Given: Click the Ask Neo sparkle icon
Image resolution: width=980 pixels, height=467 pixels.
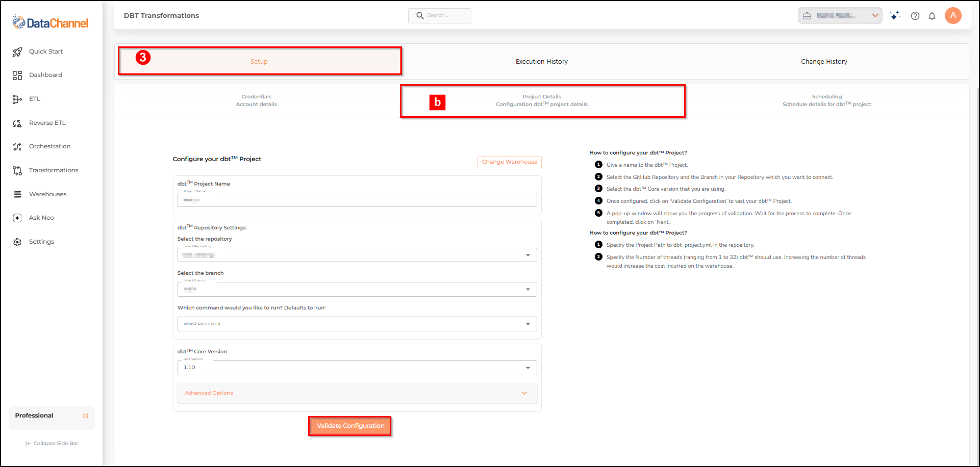Looking at the screenshot, I should (17, 218).
